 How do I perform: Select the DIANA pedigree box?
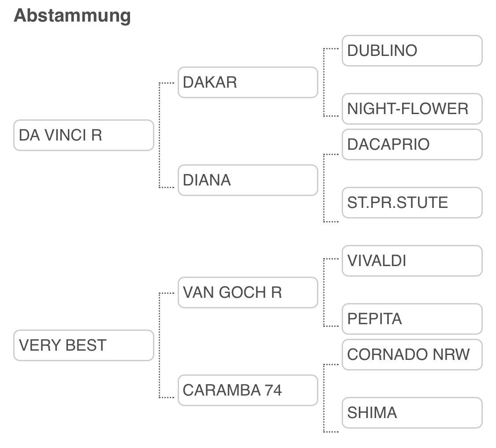tap(247, 180)
